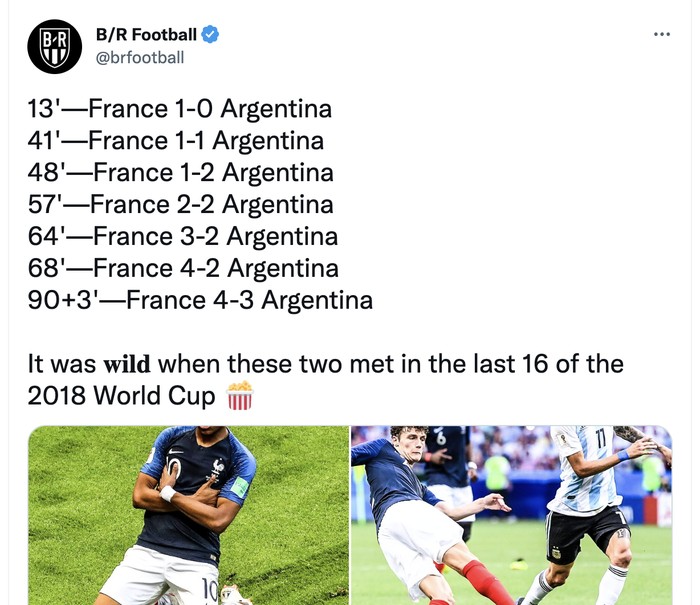The image size is (700, 605).
Task: Click the blue verified badge
Action: (x=210, y=35)
